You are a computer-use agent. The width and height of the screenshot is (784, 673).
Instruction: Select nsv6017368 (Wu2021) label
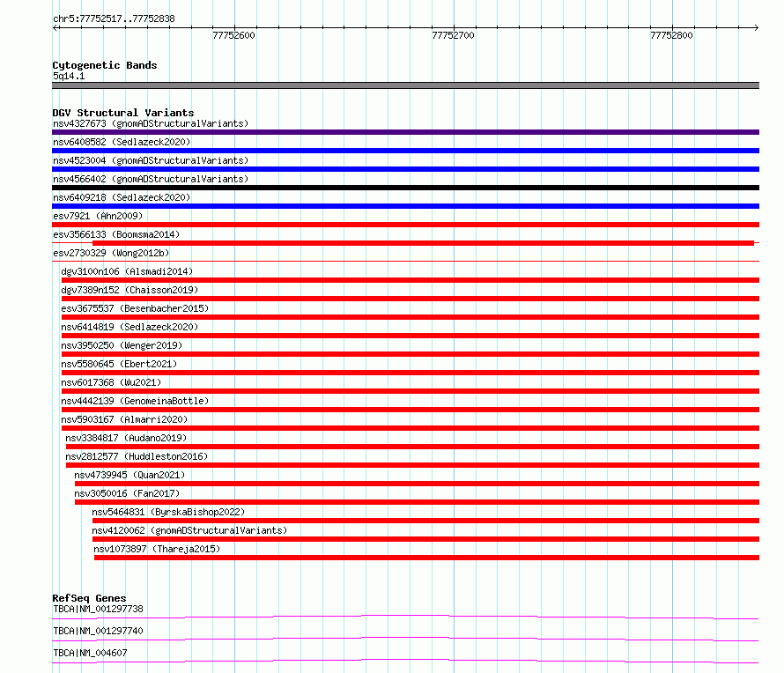[x=111, y=382]
